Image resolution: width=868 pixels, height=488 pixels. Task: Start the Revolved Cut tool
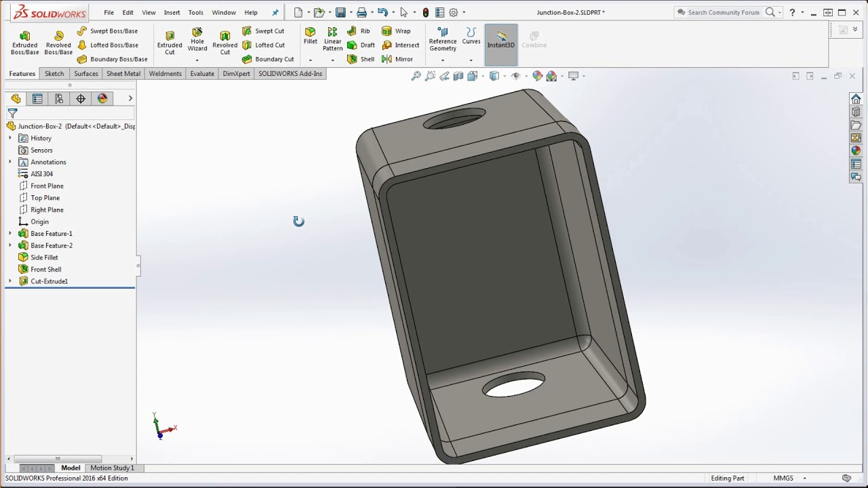(x=225, y=43)
